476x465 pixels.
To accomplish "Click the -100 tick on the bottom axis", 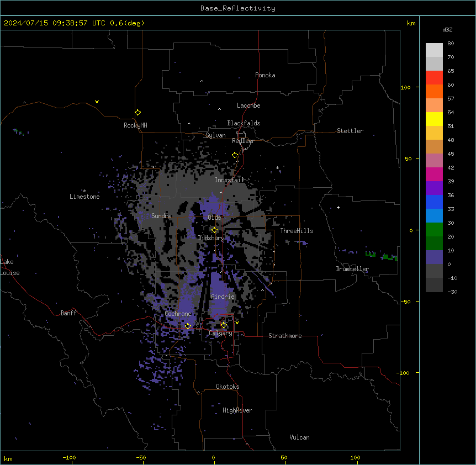I will pyautogui.click(x=69, y=457).
